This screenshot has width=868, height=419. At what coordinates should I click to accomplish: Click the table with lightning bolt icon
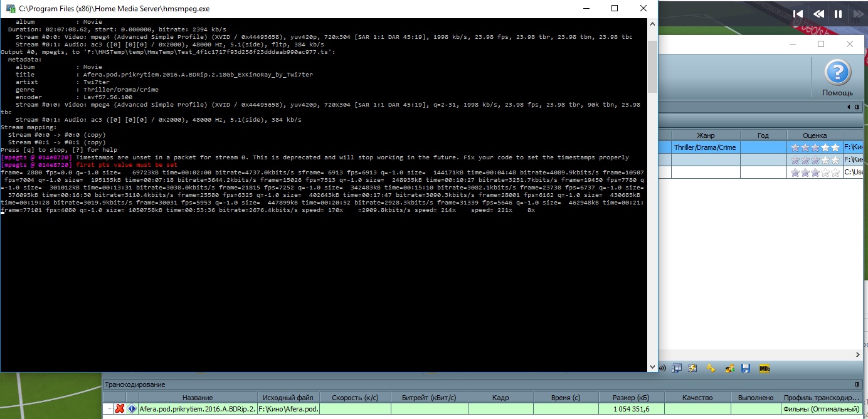[692, 368]
